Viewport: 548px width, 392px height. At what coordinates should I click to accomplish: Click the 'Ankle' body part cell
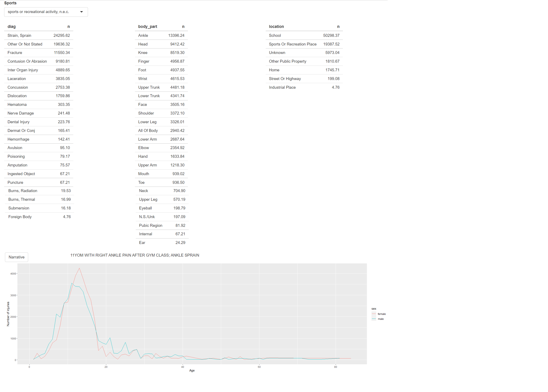pyautogui.click(x=143, y=36)
